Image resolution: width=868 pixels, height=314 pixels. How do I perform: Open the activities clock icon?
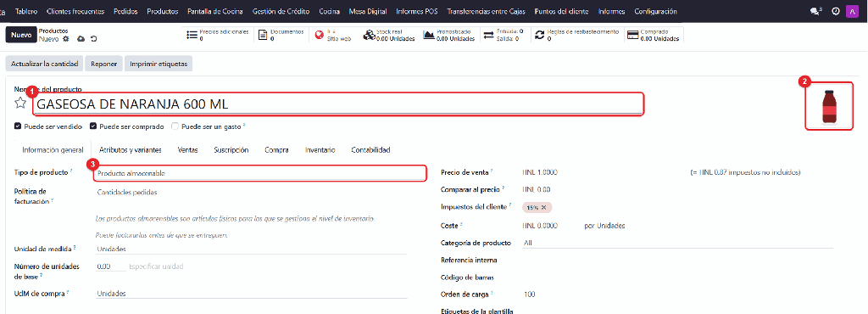tap(836, 11)
